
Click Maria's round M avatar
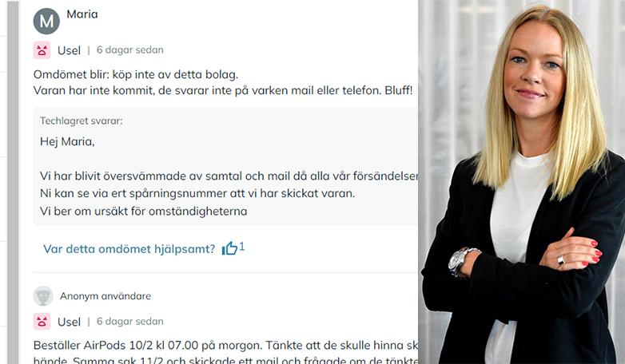coord(46,21)
